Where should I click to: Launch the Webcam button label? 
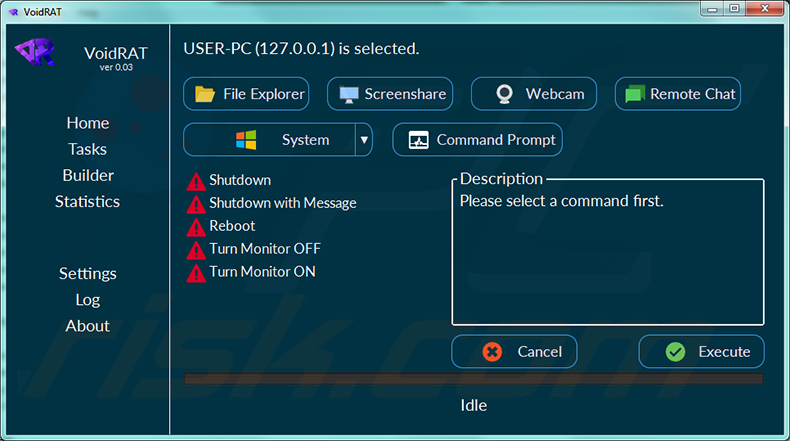point(555,94)
